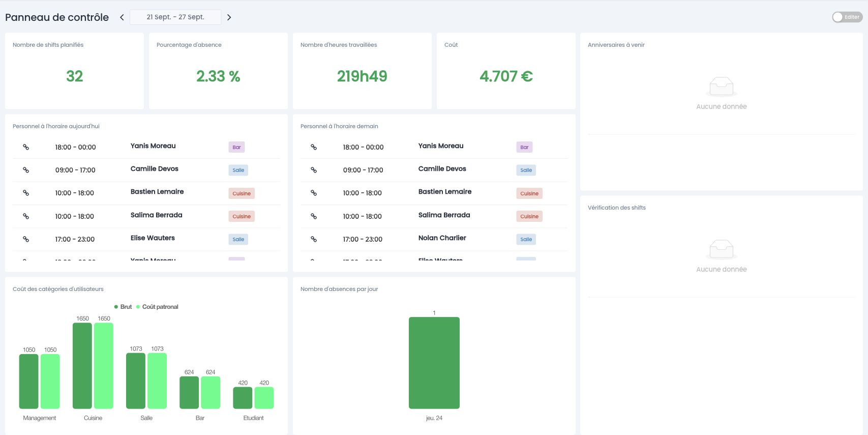
Task: Select the Cuisine tag of Bastien Lemaire today
Action: [x=242, y=193]
